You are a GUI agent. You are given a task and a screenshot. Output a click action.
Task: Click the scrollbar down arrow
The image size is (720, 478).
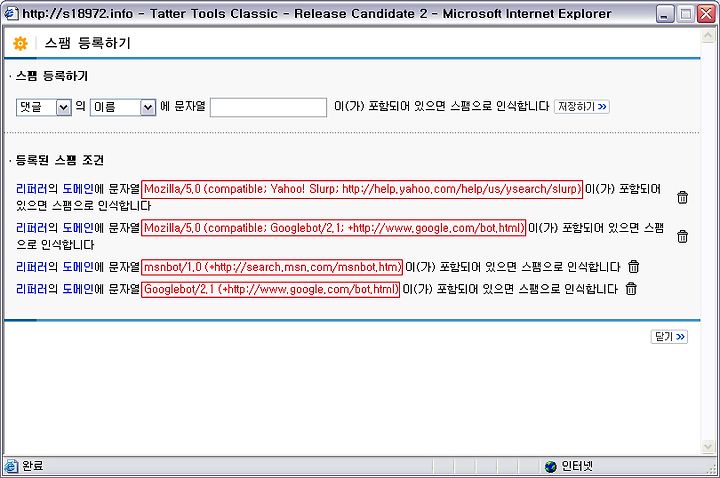[708, 446]
